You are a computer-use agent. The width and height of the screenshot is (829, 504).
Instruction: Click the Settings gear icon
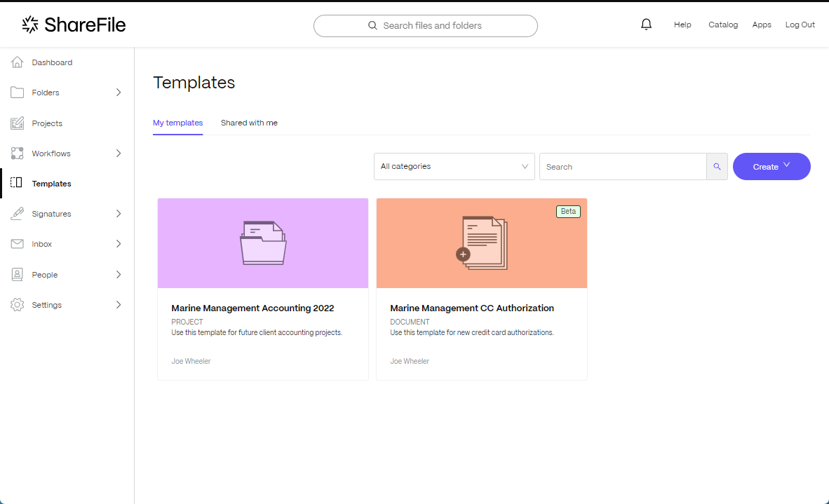(17, 305)
